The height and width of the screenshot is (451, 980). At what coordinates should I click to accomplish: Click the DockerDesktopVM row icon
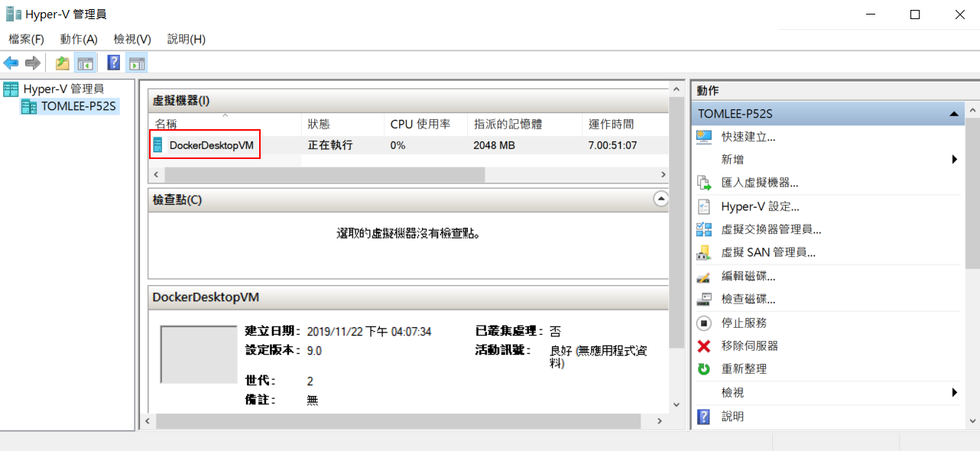point(158,144)
